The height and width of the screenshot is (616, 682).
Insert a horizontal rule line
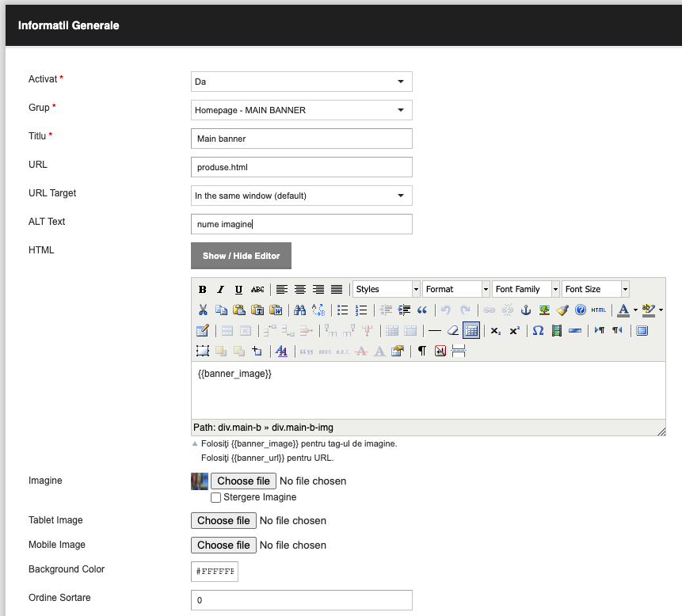pyautogui.click(x=435, y=331)
